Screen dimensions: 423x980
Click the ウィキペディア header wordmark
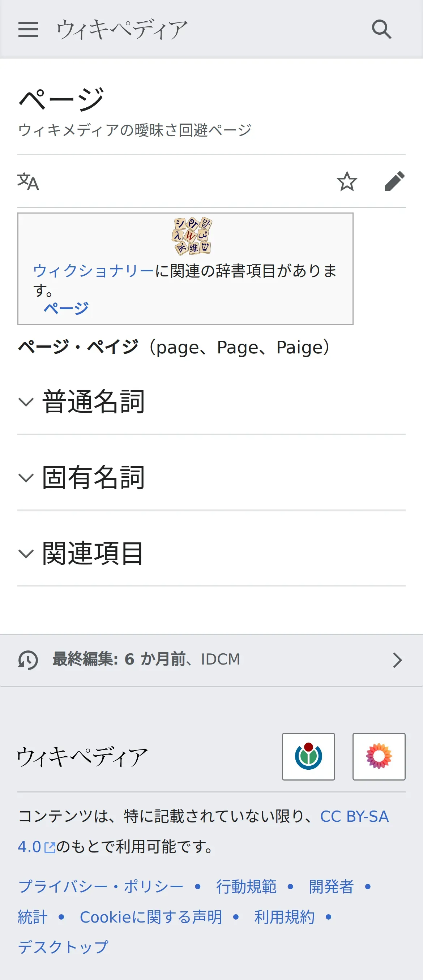pyautogui.click(x=122, y=29)
